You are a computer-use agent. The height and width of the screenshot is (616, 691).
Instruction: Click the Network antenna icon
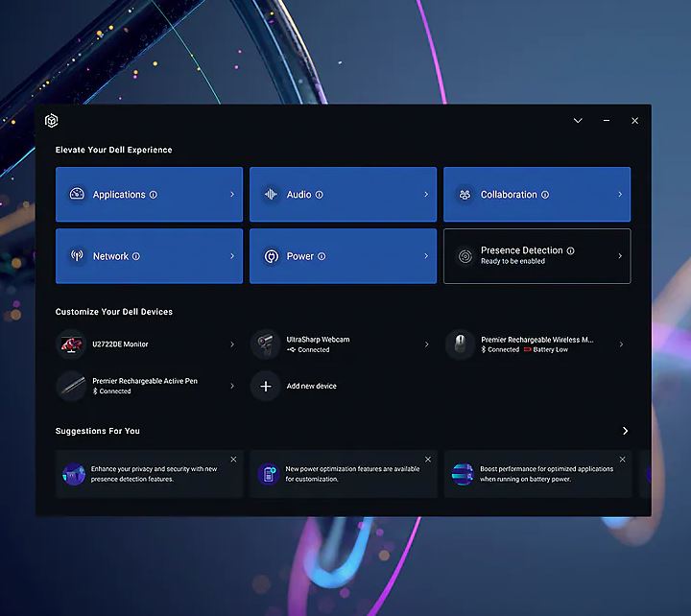[x=77, y=256]
